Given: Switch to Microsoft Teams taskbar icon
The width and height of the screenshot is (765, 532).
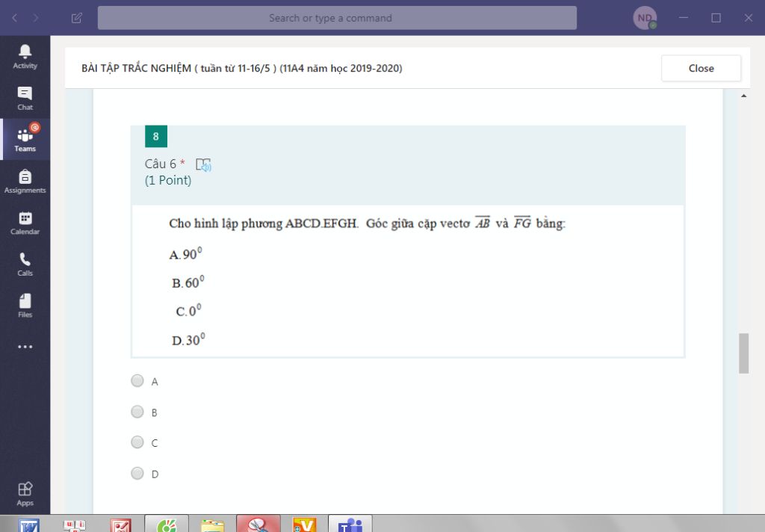Looking at the screenshot, I should click(x=350, y=525).
